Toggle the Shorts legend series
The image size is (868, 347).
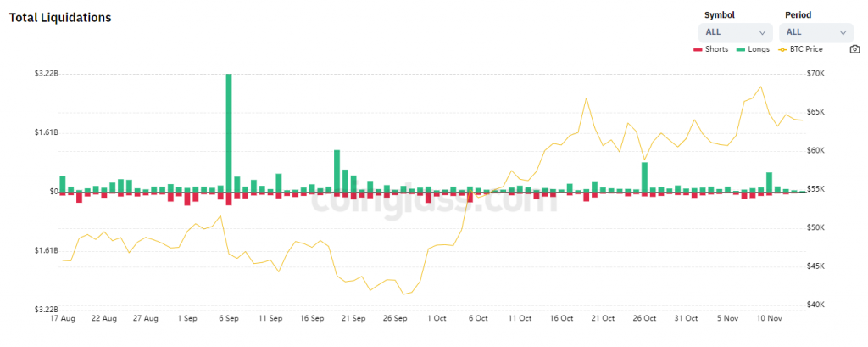point(711,49)
